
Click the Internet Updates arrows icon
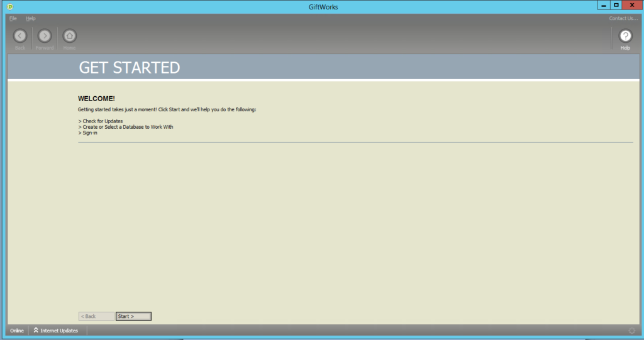(36, 330)
